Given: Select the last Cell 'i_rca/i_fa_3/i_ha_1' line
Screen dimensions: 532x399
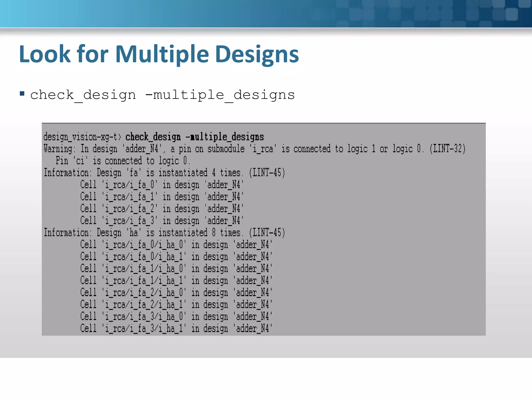Looking at the screenshot, I should (x=176, y=328).
